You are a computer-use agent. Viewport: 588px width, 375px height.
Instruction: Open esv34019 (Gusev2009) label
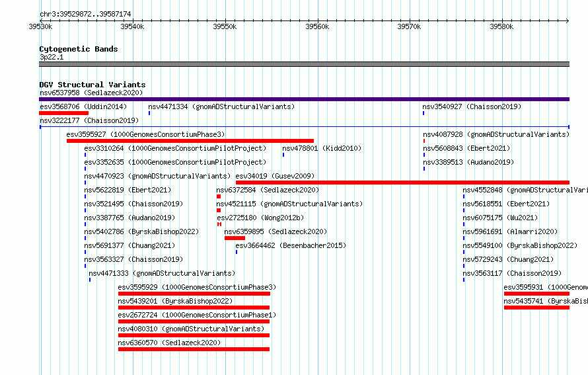(275, 176)
